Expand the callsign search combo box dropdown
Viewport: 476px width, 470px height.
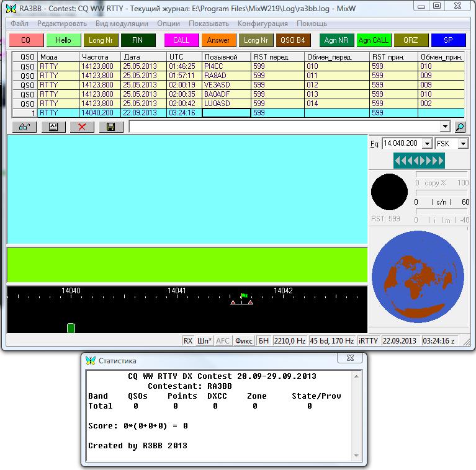(x=444, y=126)
